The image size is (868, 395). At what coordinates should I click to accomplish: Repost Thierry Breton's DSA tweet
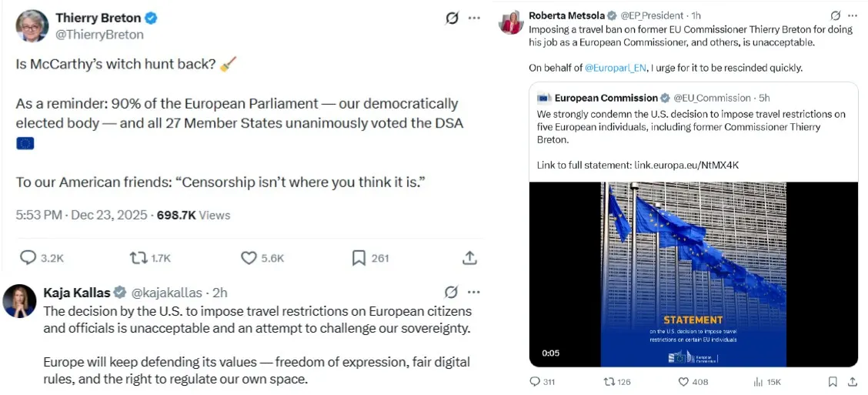(x=137, y=258)
